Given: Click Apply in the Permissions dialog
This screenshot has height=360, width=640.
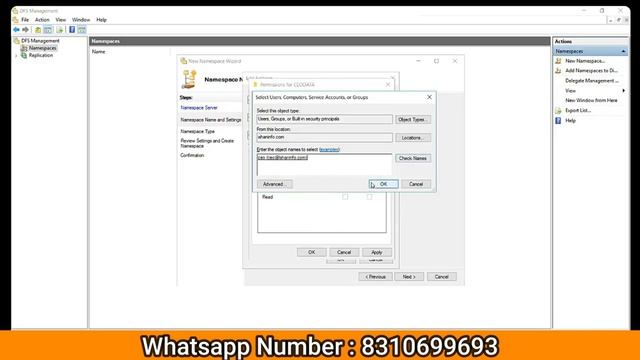Looking at the screenshot, I should 377,252.
